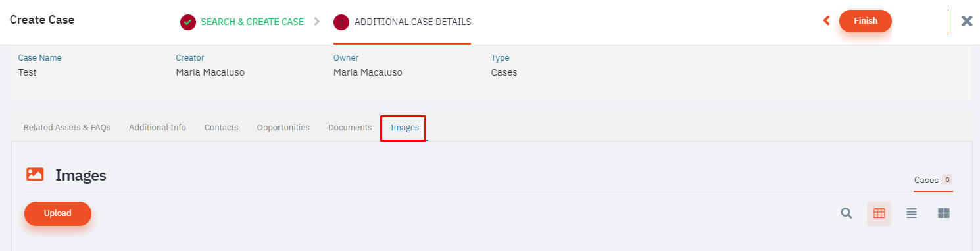Click the Upload button
Viewport: 980px width, 251px height.
[58, 213]
